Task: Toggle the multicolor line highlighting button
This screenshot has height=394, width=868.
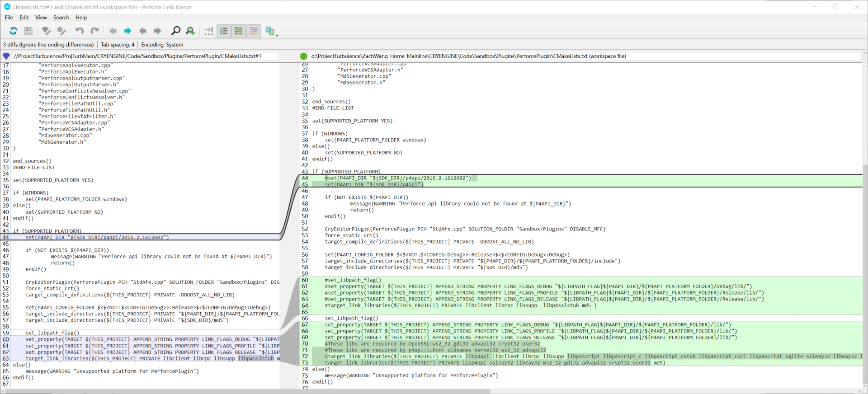Action: [x=254, y=31]
